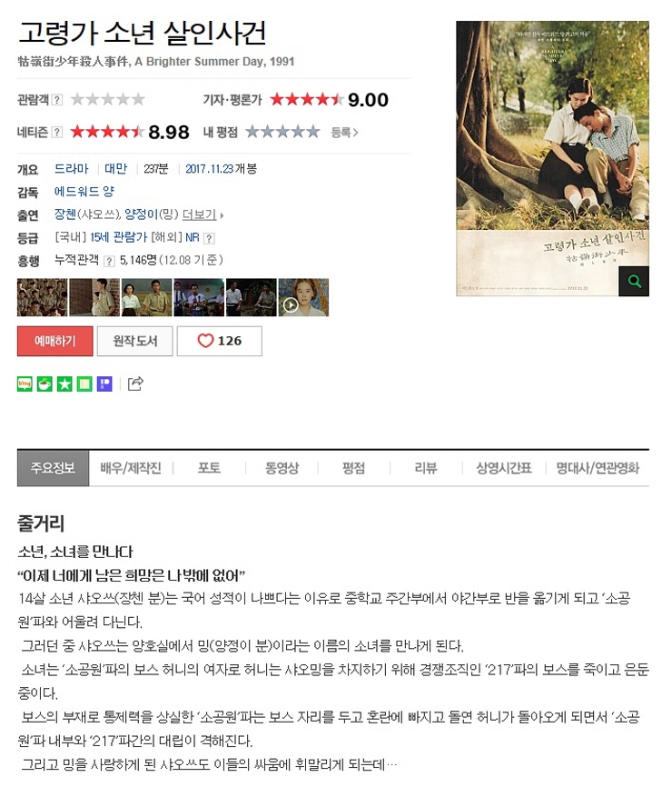Image resolution: width=672 pixels, height=787 pixels.
Task: Click the 원작도서 button
Action: coord(135,342)
